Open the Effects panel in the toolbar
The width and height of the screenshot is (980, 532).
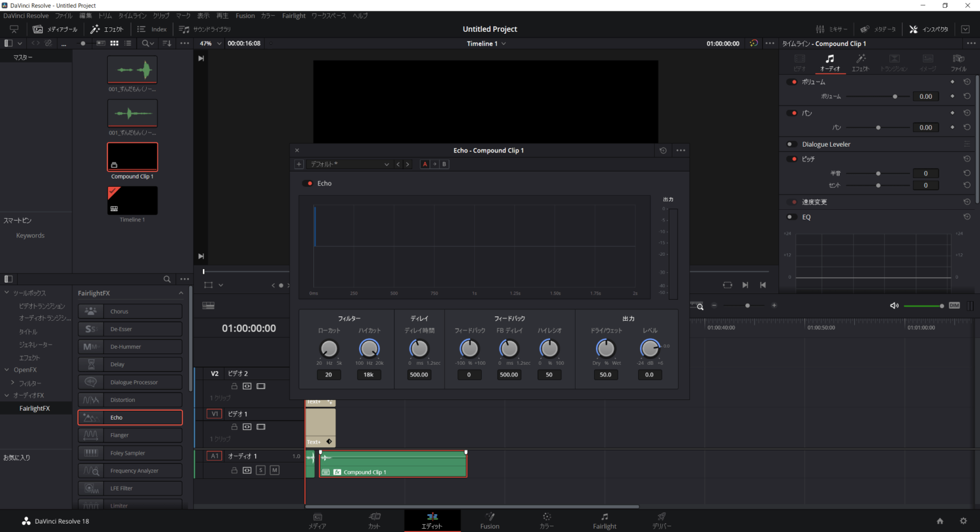[107, 29]
